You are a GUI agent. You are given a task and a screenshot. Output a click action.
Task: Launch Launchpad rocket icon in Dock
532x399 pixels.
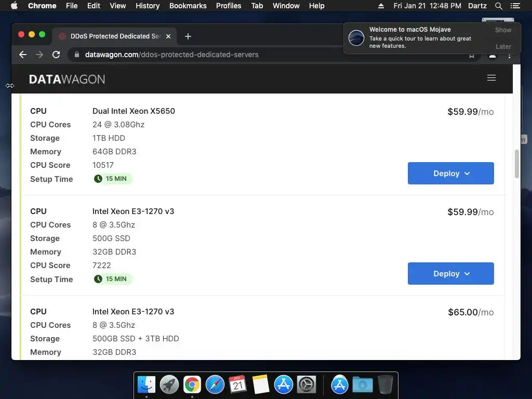[x=169, y=385]
